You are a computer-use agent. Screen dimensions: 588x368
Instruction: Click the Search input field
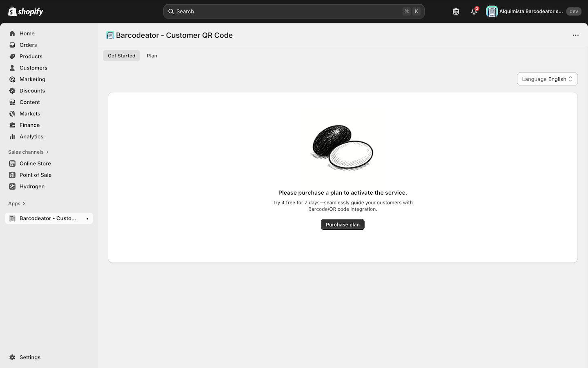(x=286, y=11)
